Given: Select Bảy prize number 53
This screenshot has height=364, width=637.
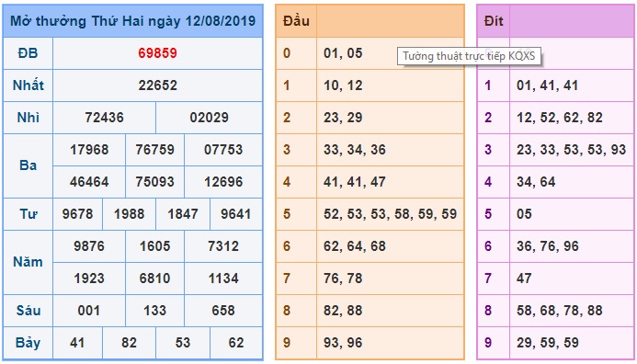Looking at the screenshot, I should click(183, 343).
